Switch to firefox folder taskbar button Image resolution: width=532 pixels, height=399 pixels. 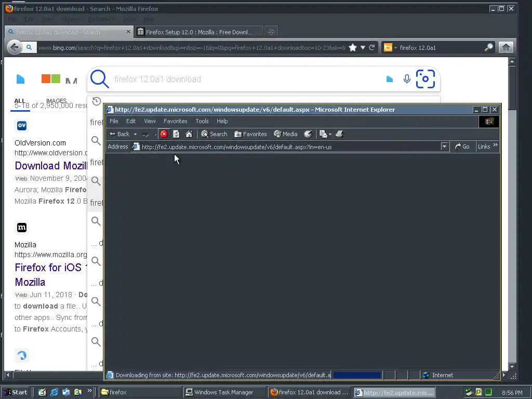click(140, 392)
